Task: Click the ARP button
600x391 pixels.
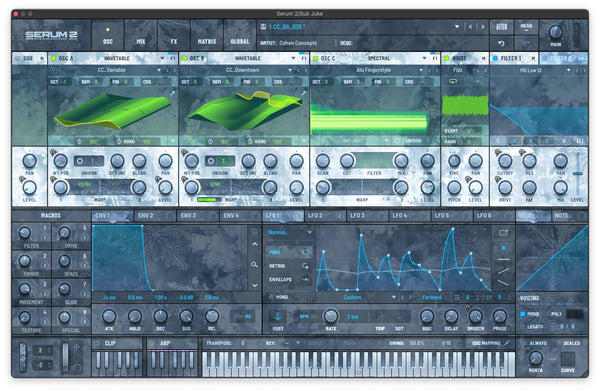Action: pos(165,343)
